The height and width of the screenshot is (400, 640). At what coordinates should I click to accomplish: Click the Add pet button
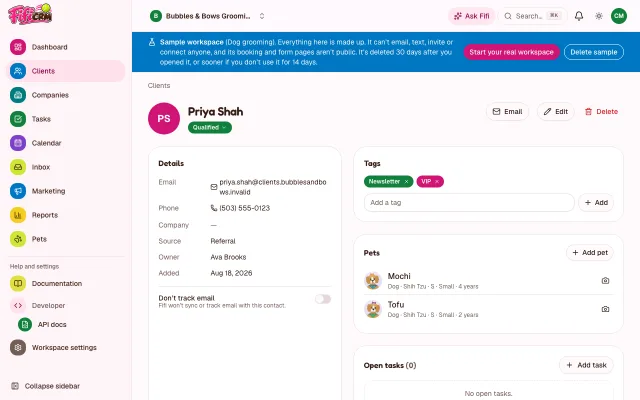click(590, 253)
